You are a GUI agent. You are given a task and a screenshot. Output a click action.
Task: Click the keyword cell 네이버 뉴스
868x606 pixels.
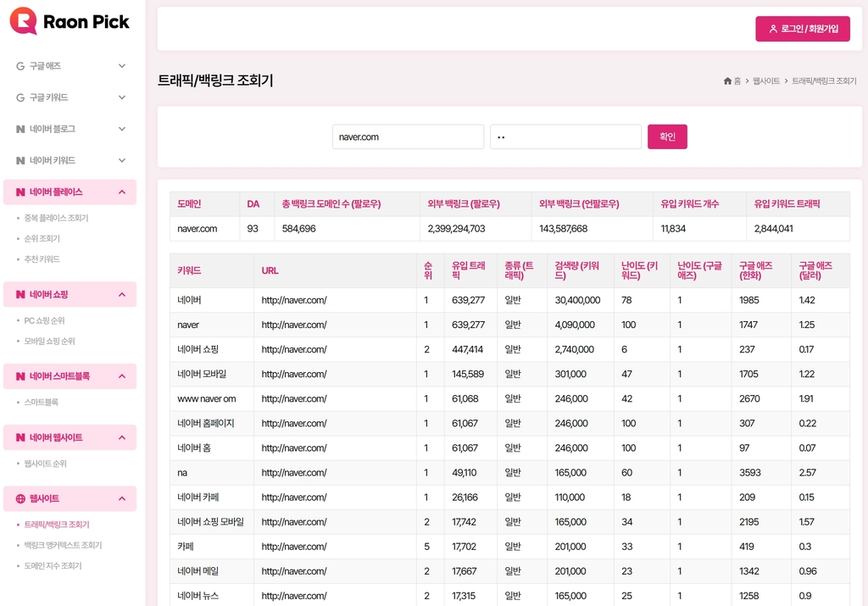[x=198, y=596]
